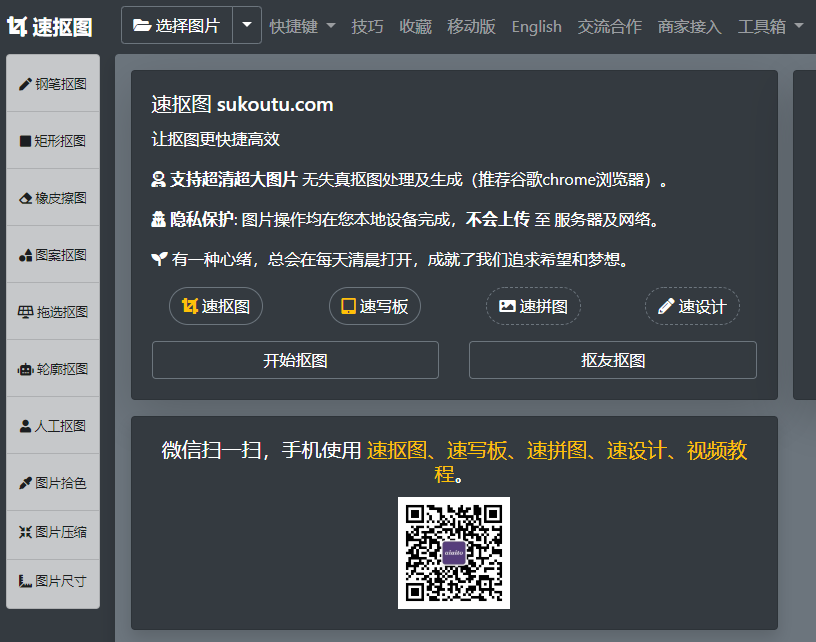Screen dimensions: 816x642
Task: Select the 橡皮擦图 eraser tool
Action: click(53, 198)
